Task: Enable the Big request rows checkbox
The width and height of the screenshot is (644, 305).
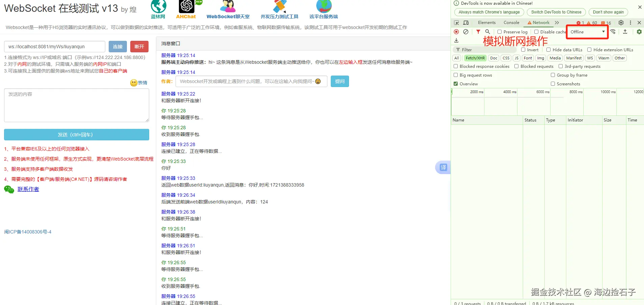Action: click(456, 75)
